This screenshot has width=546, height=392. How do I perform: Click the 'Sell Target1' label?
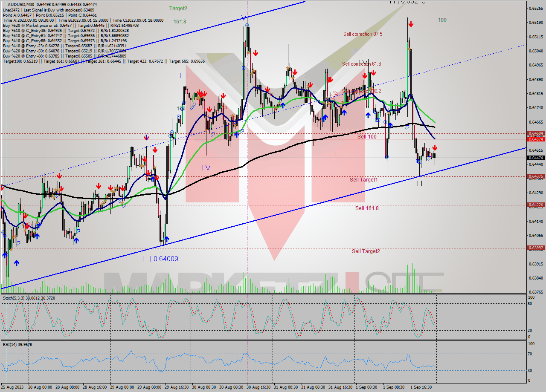point(363,180)
